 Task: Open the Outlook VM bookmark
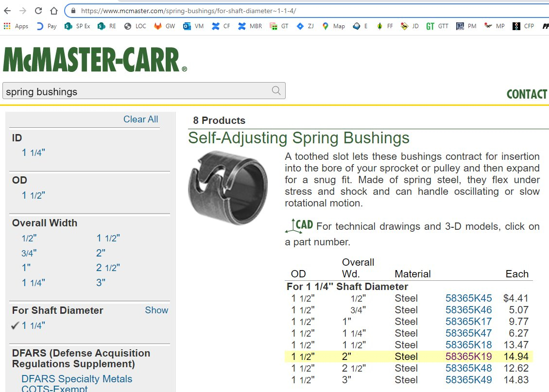point(193,26)
